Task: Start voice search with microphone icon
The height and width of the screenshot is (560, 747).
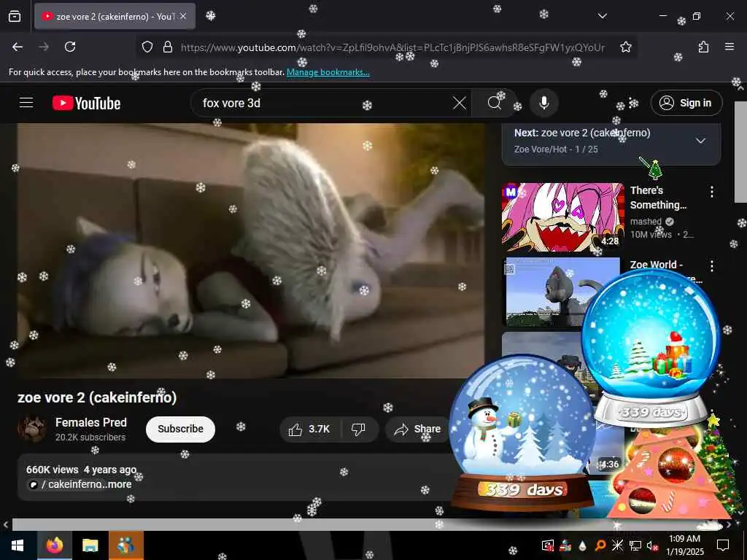Action: 544,103
